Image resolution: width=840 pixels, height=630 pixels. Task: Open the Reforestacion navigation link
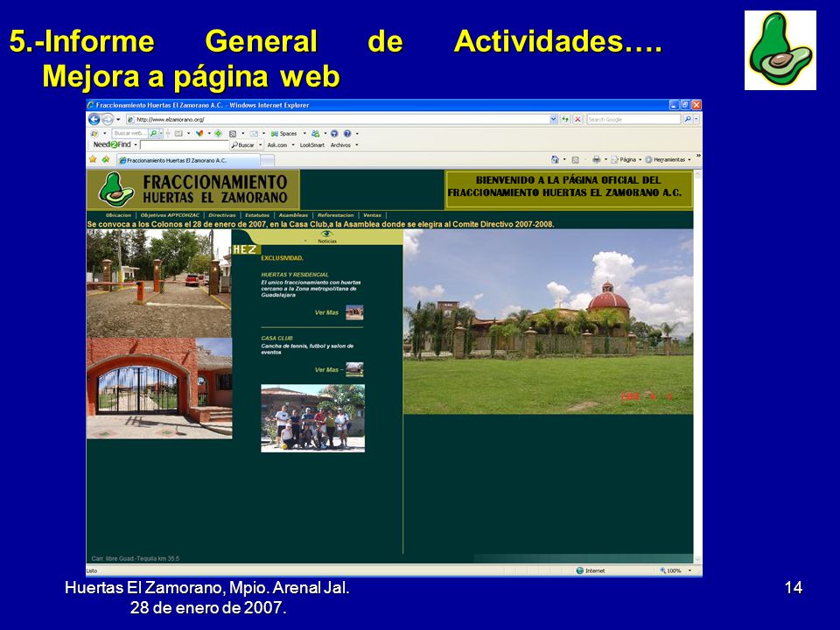point(335,215)
